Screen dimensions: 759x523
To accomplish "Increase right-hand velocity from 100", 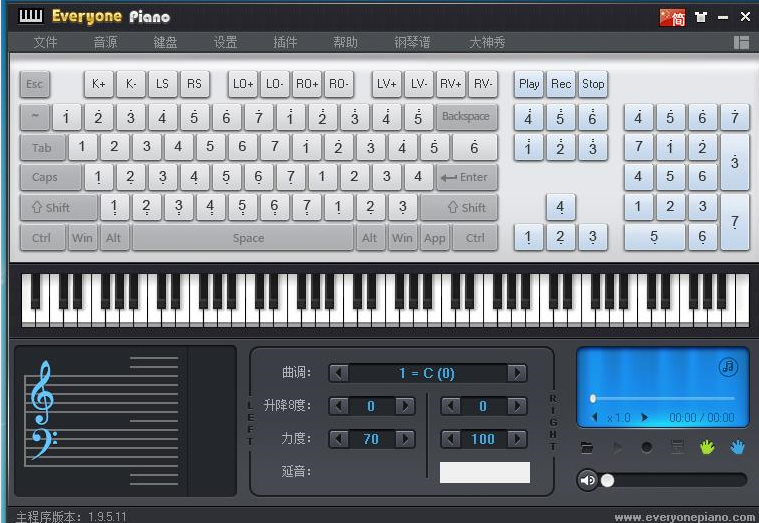I will point(517,439).
